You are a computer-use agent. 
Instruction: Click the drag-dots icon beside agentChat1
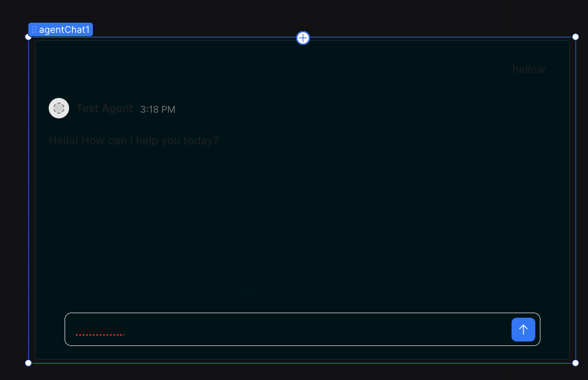(34, 29)
